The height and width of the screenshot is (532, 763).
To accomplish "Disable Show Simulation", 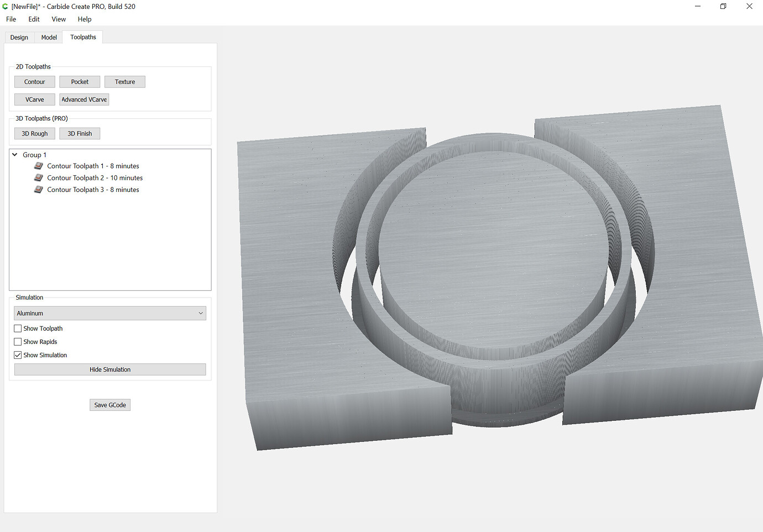I will (17, 354).
